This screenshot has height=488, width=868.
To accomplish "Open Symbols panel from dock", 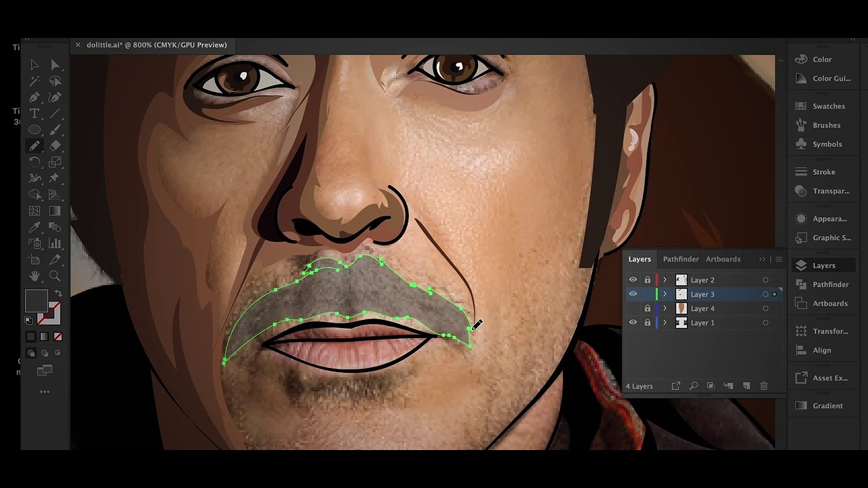I will pos(823,144).
